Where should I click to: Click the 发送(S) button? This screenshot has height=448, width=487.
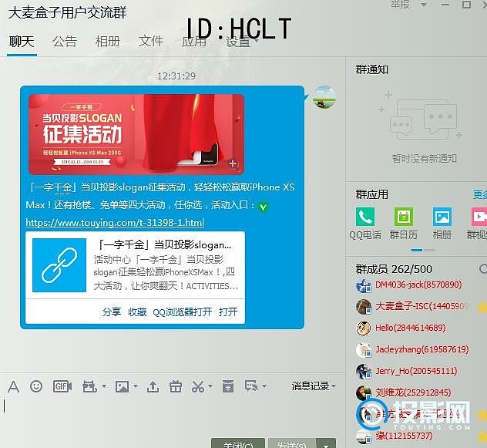tap(292, 443)
